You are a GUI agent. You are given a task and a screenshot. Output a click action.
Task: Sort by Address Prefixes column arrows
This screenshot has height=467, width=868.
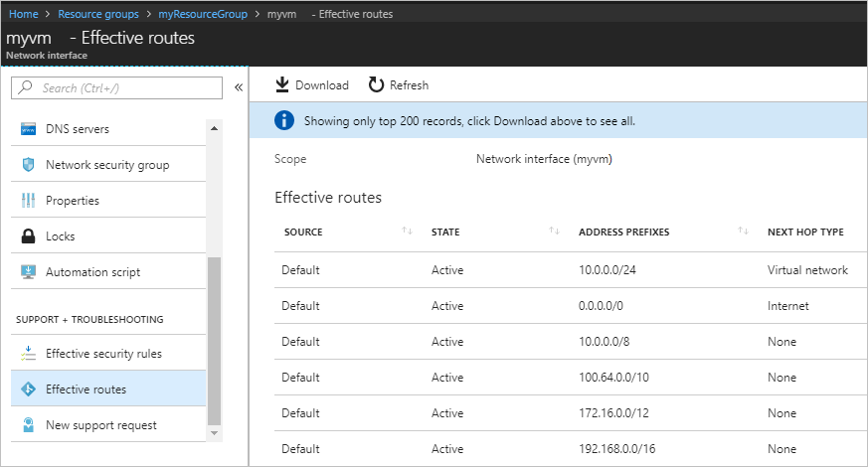click(743, 232)
